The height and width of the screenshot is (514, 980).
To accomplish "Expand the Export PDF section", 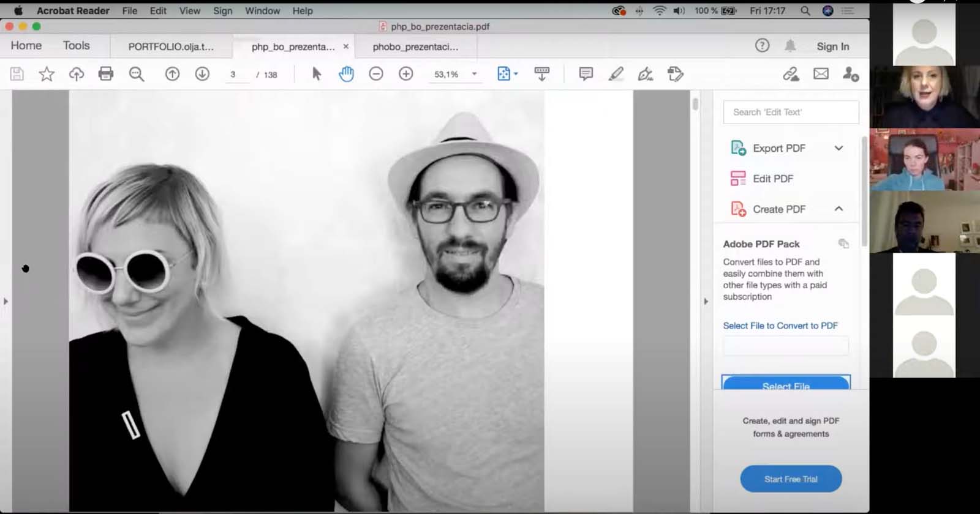I will tap(839, 148).
